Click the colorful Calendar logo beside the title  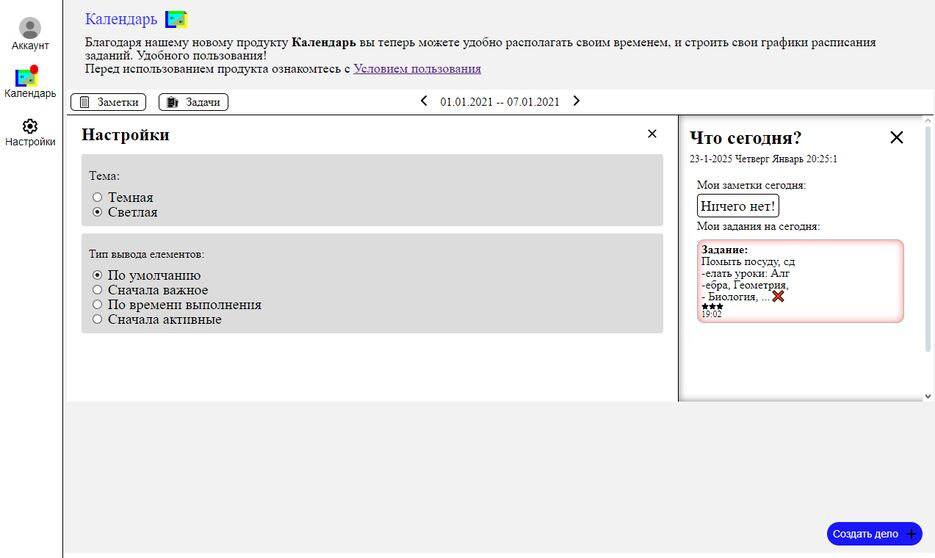click(x=176, y=19)
